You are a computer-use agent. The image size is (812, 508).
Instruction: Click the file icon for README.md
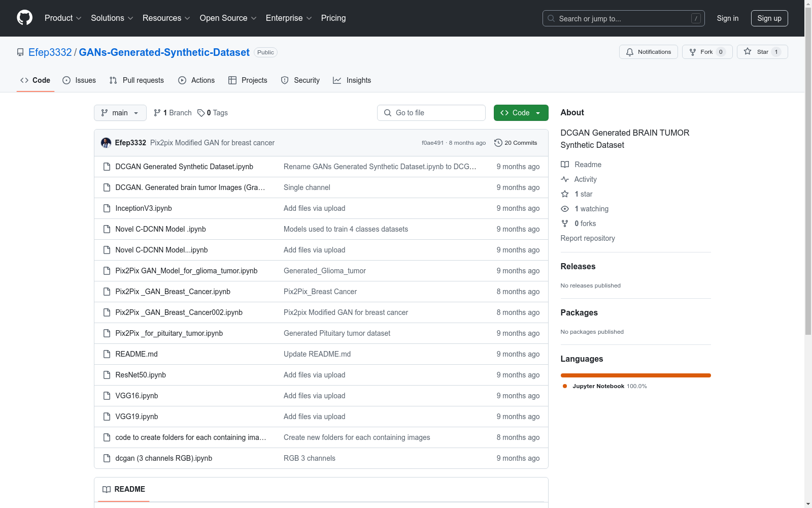pyautogui.click(x=107, y=354)
